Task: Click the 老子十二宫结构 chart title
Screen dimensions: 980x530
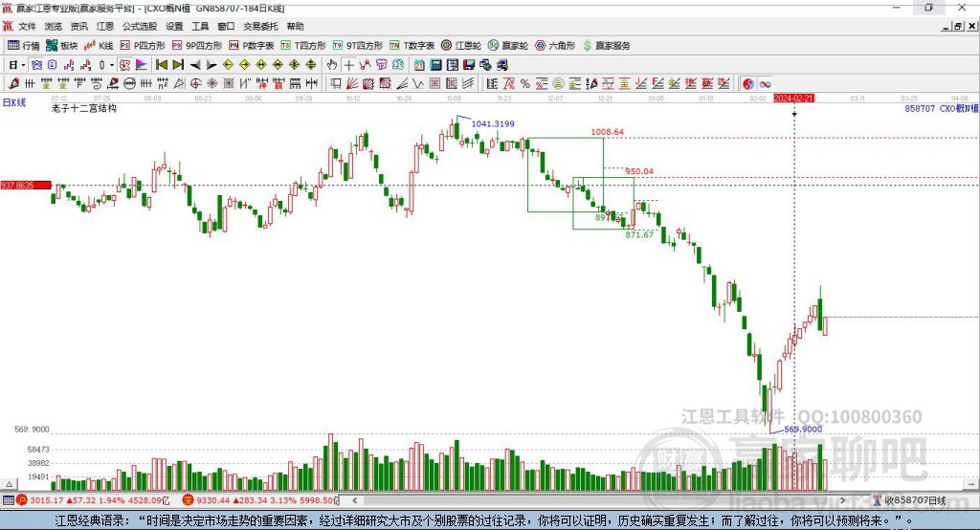Action: [x=84, y=108]
